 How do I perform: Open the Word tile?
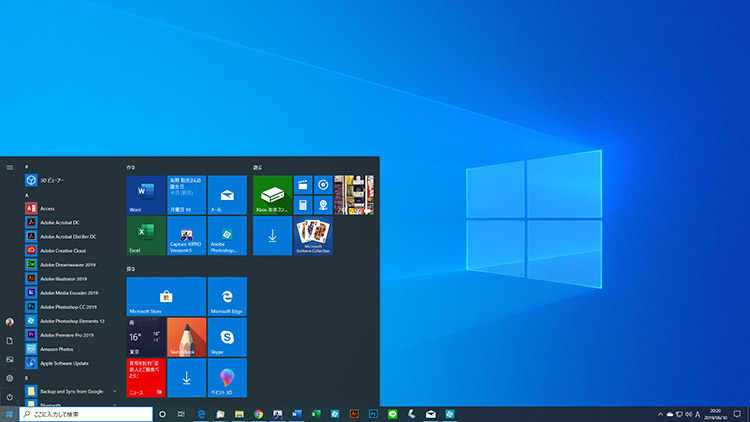pyautogui.click(x=145, y=194)
